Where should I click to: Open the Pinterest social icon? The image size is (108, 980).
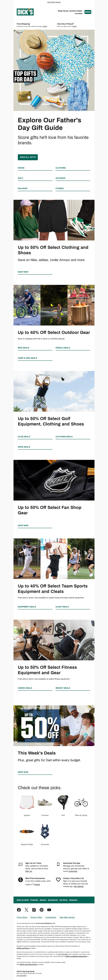click(42, 910)
